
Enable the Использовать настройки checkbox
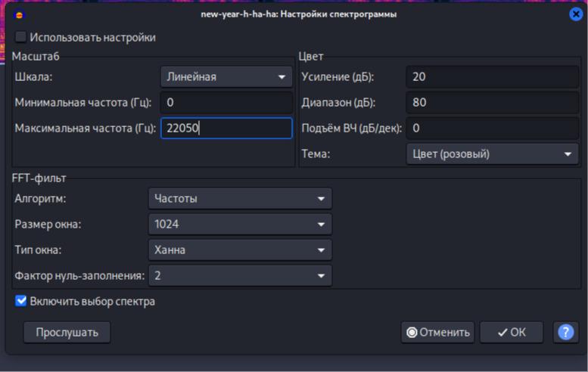[x=20, y=37]
